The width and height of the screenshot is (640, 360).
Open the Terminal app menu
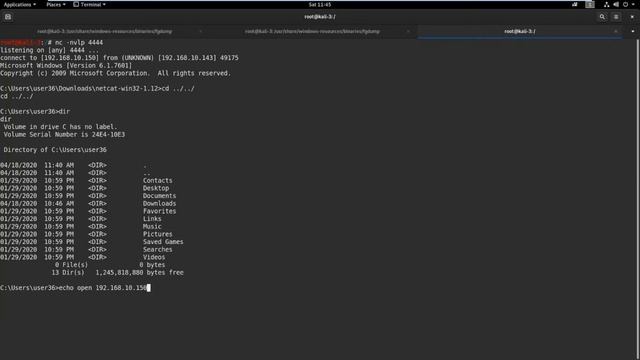(89, 4)
